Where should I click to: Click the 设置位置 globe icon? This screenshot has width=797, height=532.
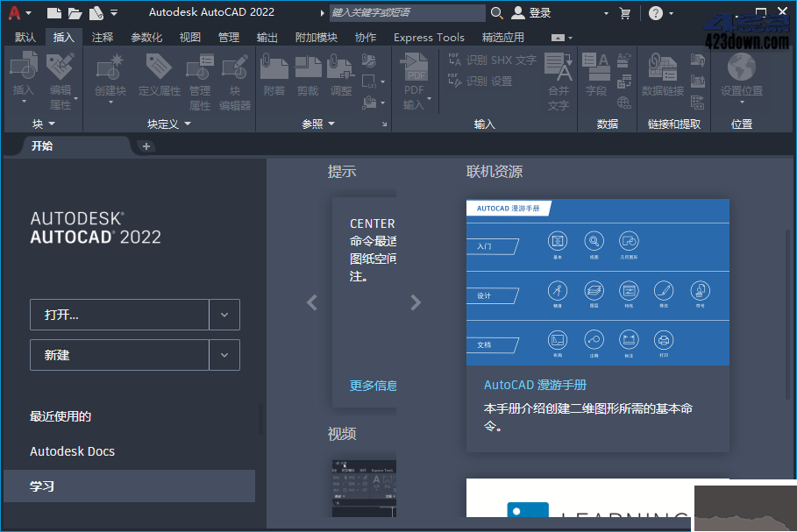click(x=741, y=68)
